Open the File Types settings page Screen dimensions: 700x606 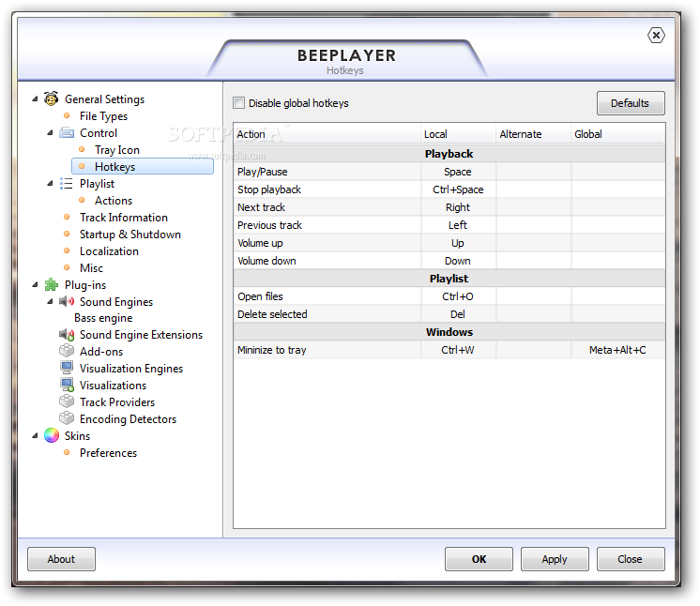click(x=103, y=116)
